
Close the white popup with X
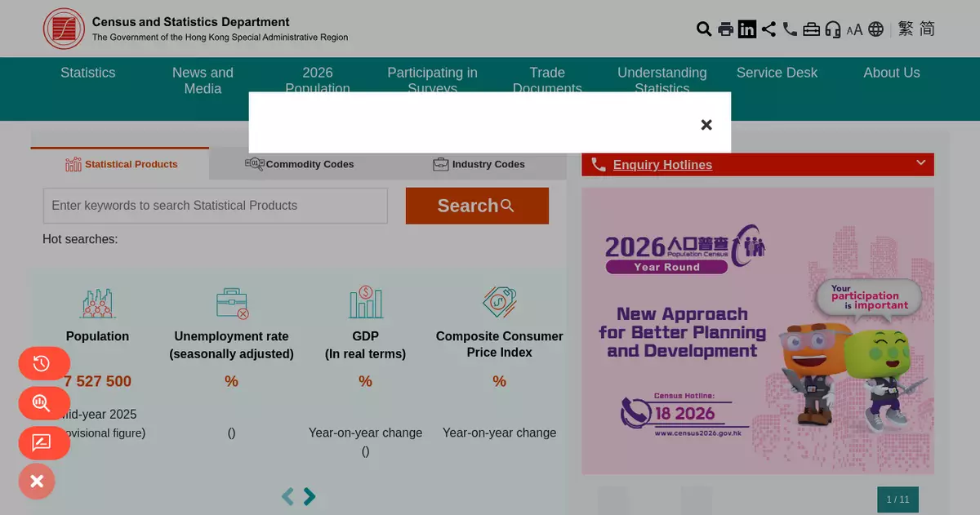(706, 125)
